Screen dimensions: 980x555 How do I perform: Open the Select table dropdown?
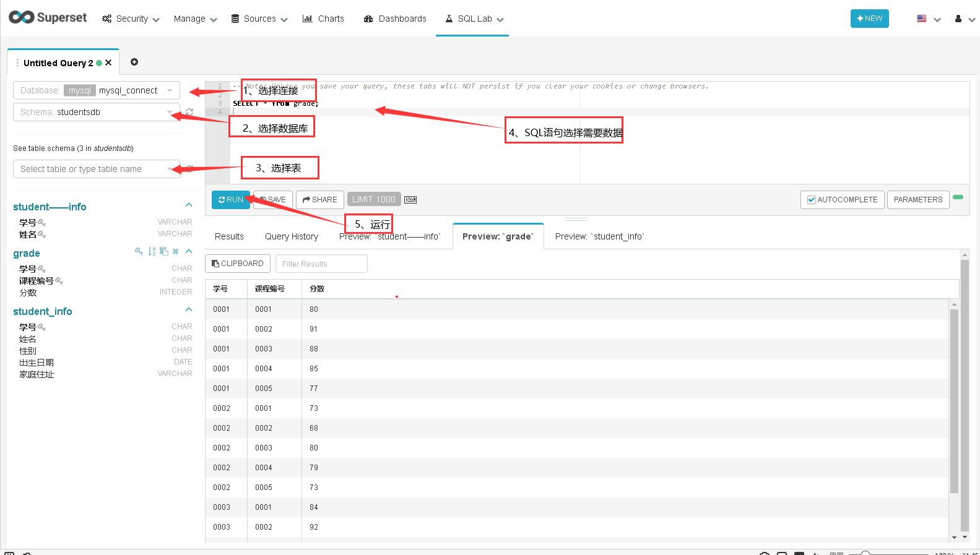click(x=97, y=169)
